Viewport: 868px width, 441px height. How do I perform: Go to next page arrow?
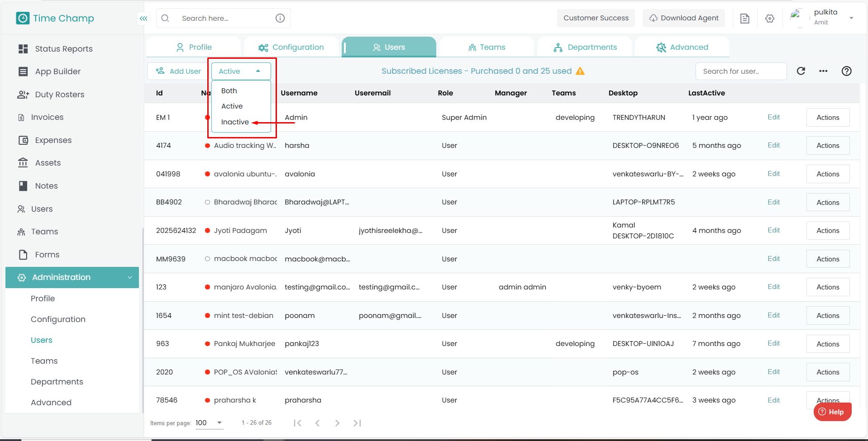(337, 423)
